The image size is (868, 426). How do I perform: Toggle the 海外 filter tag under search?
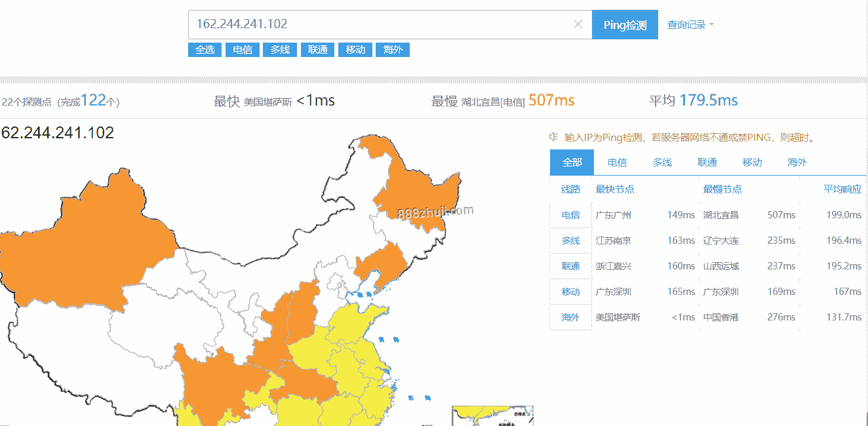pos(393,50)
